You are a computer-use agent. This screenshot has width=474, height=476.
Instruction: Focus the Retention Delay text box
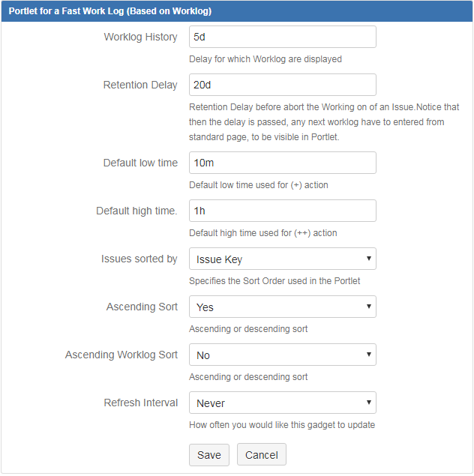(x=282, y=85)
